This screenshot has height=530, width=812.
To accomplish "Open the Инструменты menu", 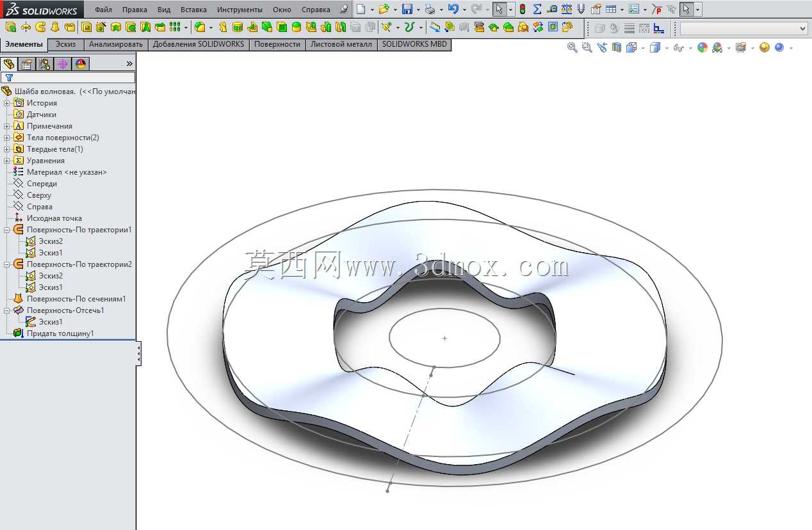I will coord(240,10).
